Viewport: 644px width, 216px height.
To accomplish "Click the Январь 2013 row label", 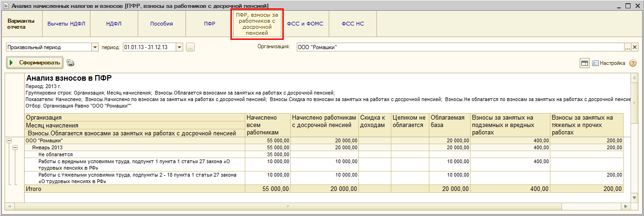I will 47,147.
